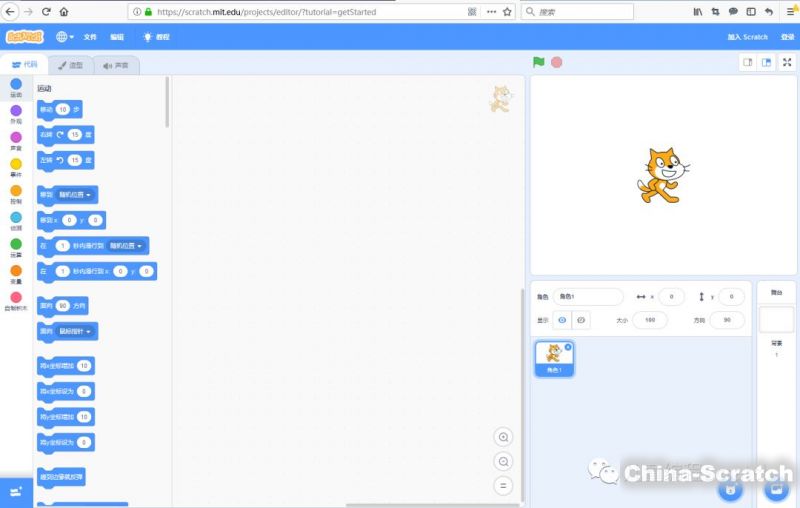Delete sprite 角色1 via its X badge

click(x=568, y=347)
